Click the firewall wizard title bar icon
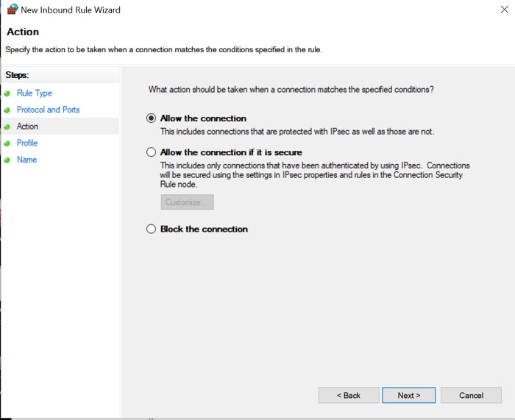The width and height of the screenshot is (515, 420). tap(12, 10)
